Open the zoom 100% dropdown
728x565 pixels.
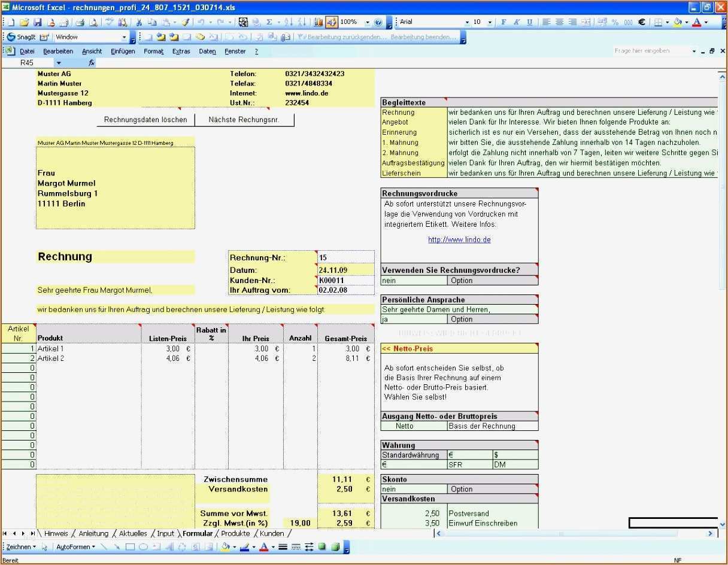367,22
